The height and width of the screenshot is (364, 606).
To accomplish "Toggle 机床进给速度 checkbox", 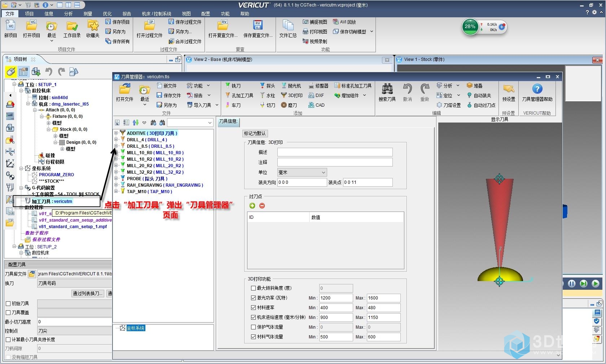I will 253,318.
